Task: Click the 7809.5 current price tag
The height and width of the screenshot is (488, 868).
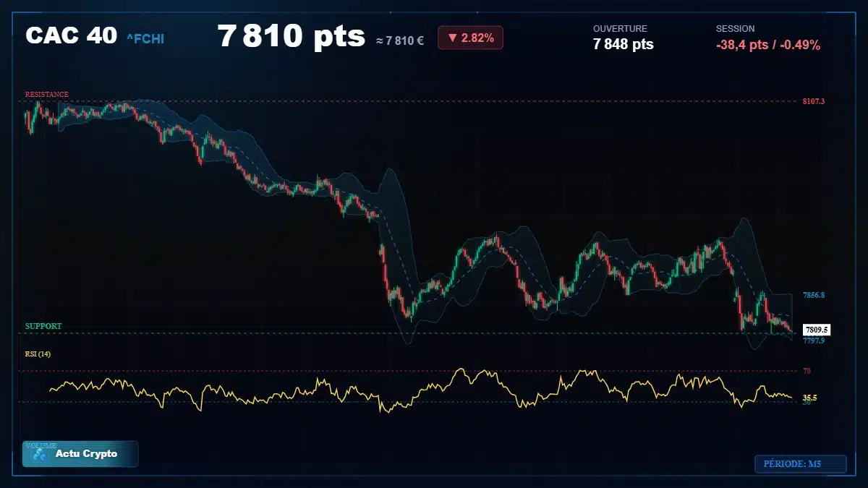Action: click(x=816, y=330)
